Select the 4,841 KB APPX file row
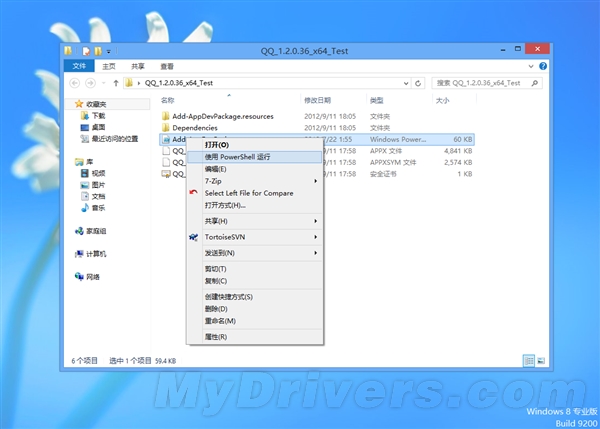Viewport: 600px width, 429px height. tap(317, 151)
